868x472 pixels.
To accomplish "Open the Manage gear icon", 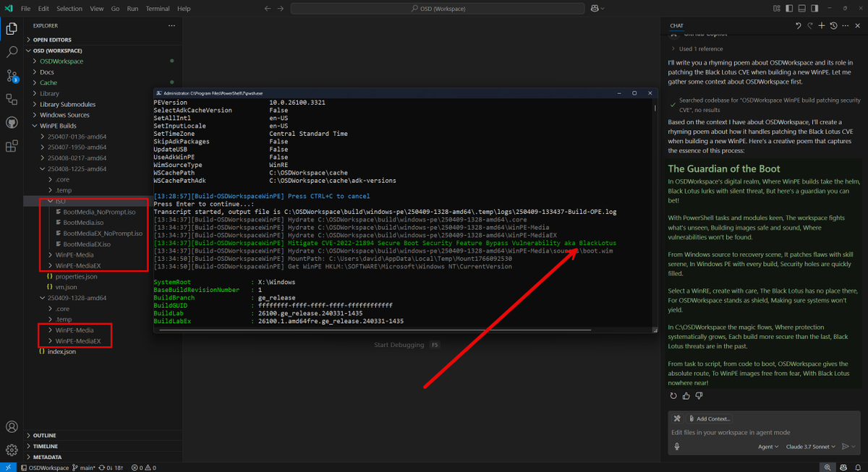I will tap(12, 450).
